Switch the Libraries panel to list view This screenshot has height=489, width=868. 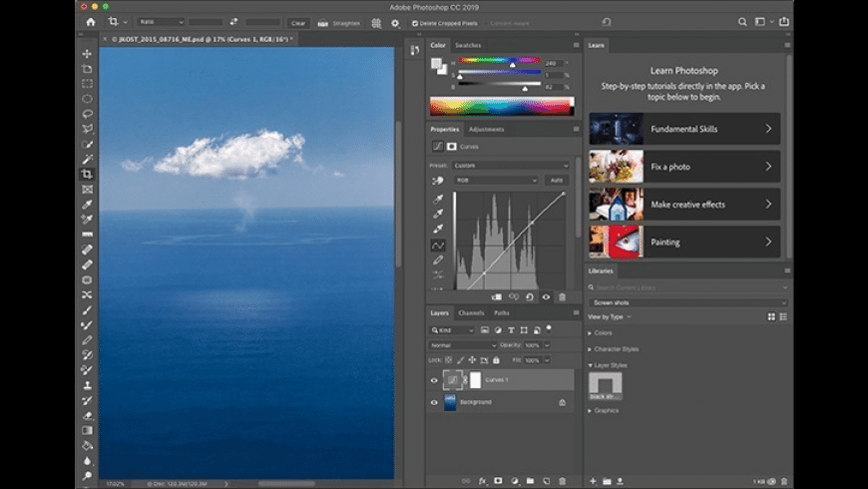click(x=783, y=316)
